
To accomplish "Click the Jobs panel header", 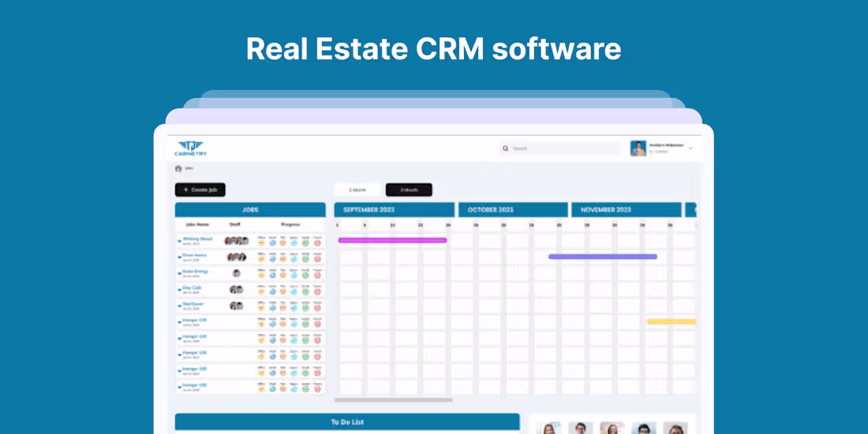I will pos(250,210).
